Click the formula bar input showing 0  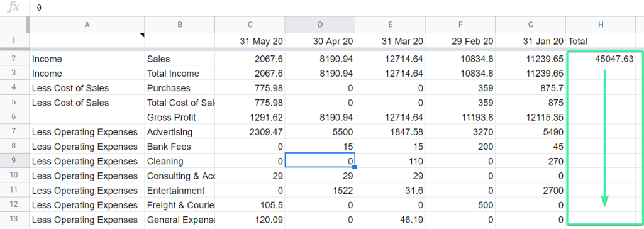click(x=337, y=8)
